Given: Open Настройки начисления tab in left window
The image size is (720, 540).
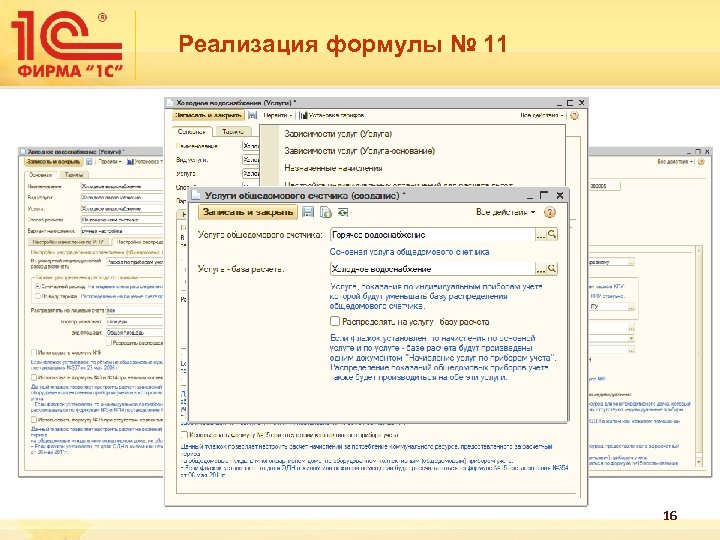Looking at the screenshot, I should pos(68,242).
